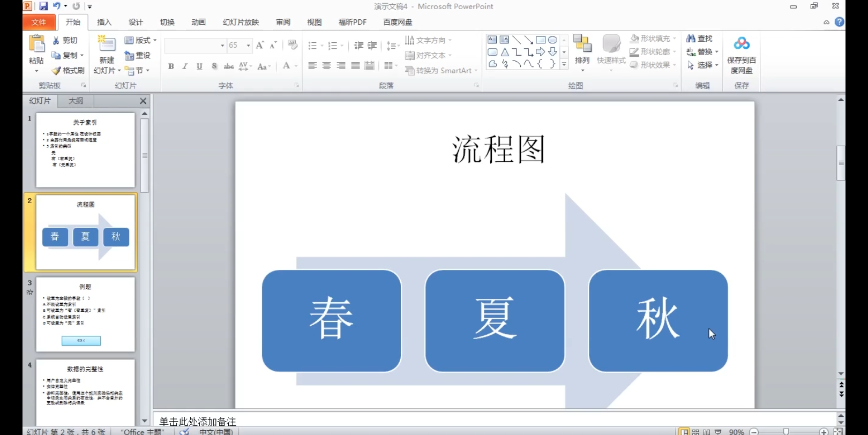Image resolution: width=868 pixels, height=435 pixels.
Task: Click the Find (查找) binoculars button
Action: 699,39
